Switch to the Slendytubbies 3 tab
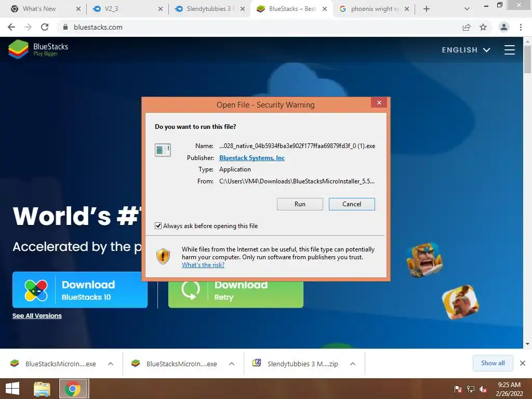The height and width of the screenshot is (399, 532). click(208, 9)
